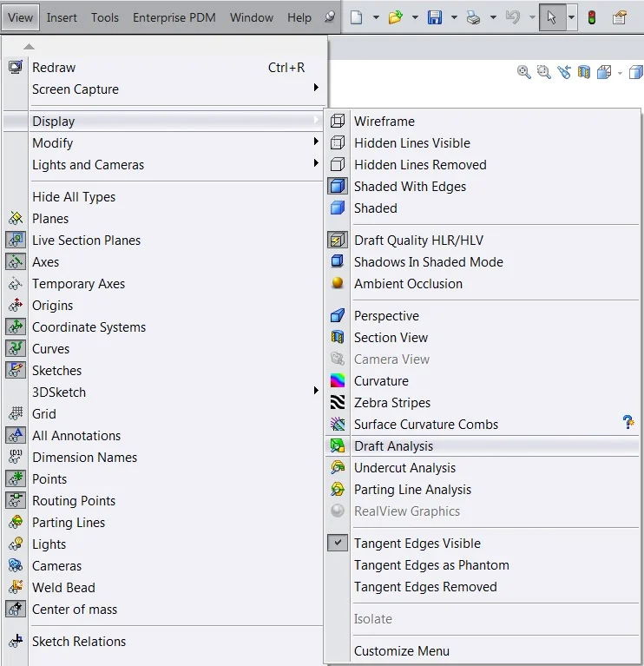Click the New document toolbar icon
This screenshot has width=644, height=666.
357,17
